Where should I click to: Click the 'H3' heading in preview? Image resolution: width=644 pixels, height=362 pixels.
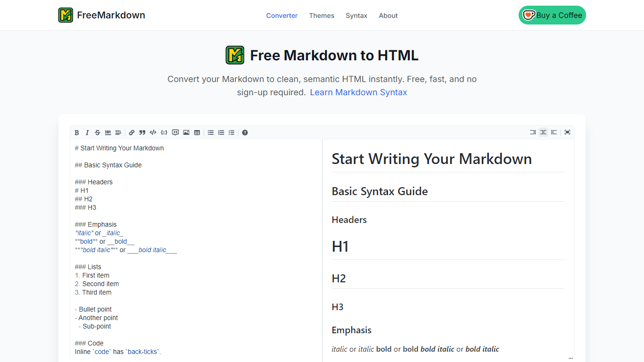(338, 307)
